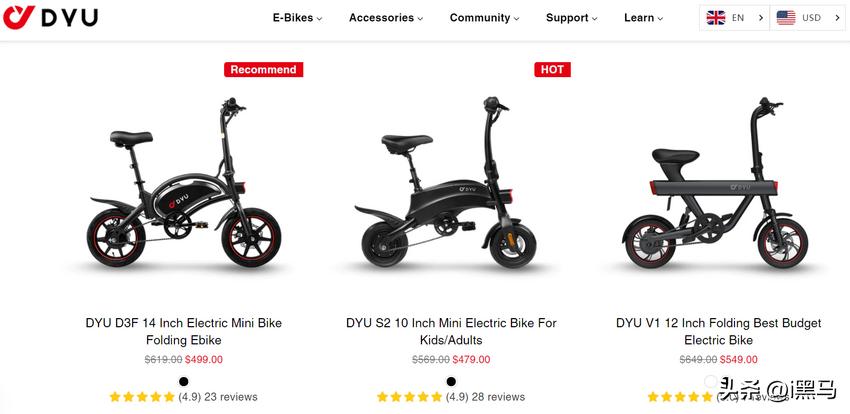Image resolution: width=850 pixels, height=414 pixels.
Task: Select black color for DYU S2
Action: click(451, 381)
